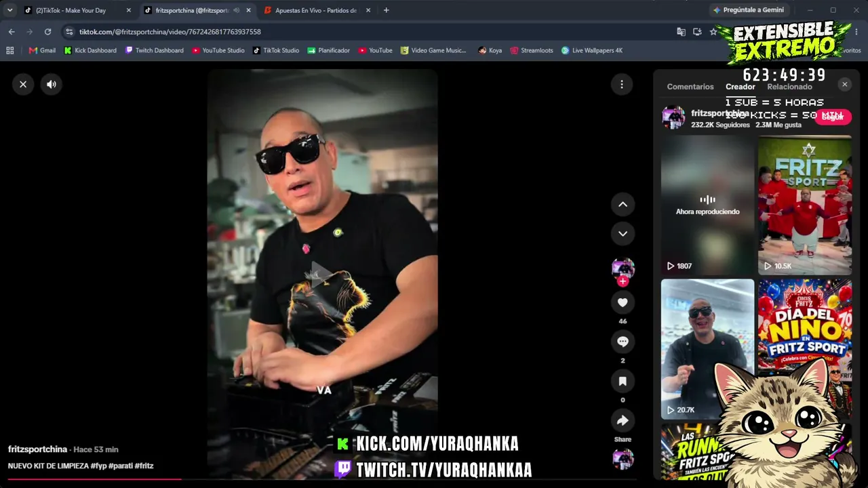Open the YouTube bookmark
This screenshot has height=488, width=868.
pyautogui.click(x=375, y=50)
